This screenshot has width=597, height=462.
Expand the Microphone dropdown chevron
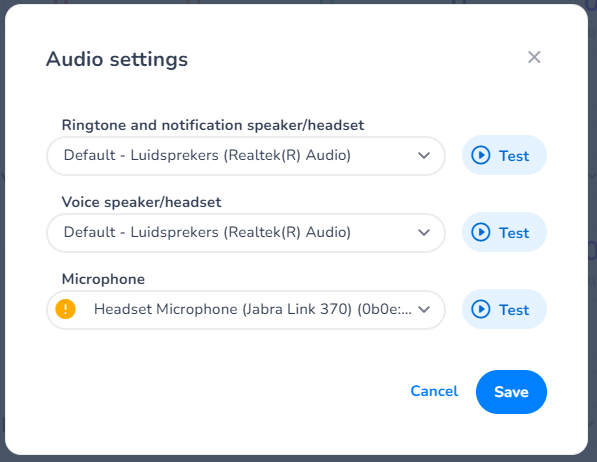[424, 309]
